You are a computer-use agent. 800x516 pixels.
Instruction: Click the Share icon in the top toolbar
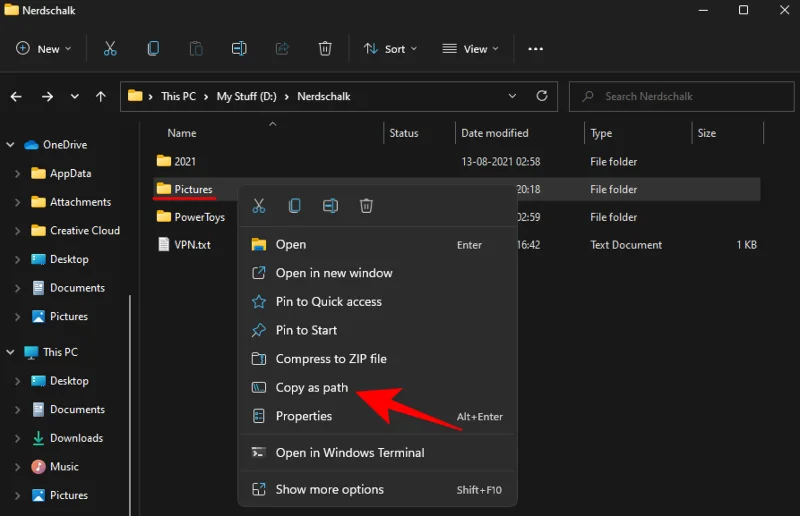pos(282,49)
